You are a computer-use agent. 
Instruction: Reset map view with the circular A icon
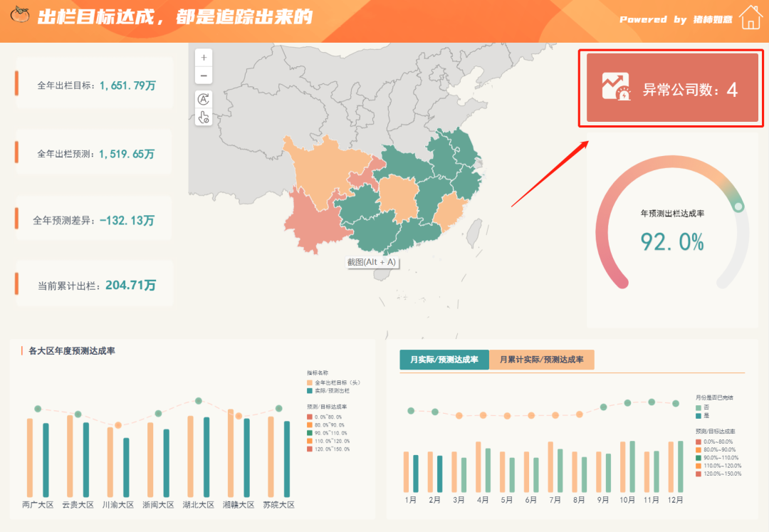click(204, 100)
